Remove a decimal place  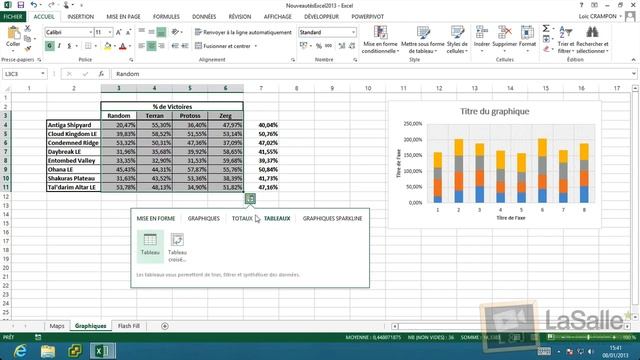point(352,46)
